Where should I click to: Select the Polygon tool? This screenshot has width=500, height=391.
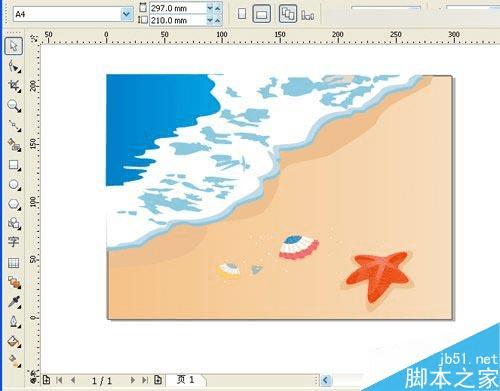[x=14, y=204]
